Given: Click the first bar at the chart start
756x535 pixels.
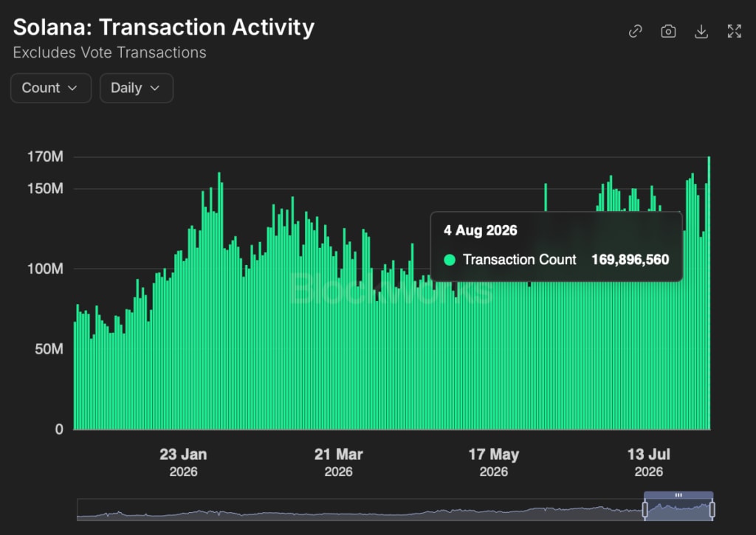Looking at the screenshot, I should point(75,376).
